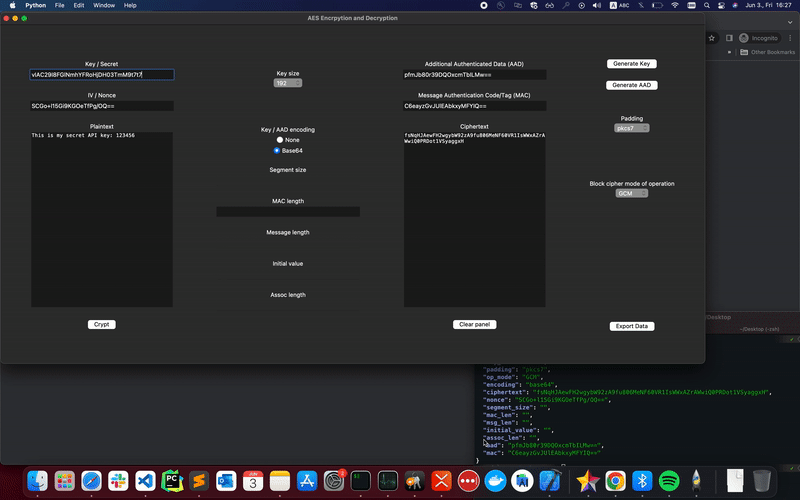Click the Clear panel button
Image resolution: width=800 pixels, height=500 pixels.
click(474, 324)
